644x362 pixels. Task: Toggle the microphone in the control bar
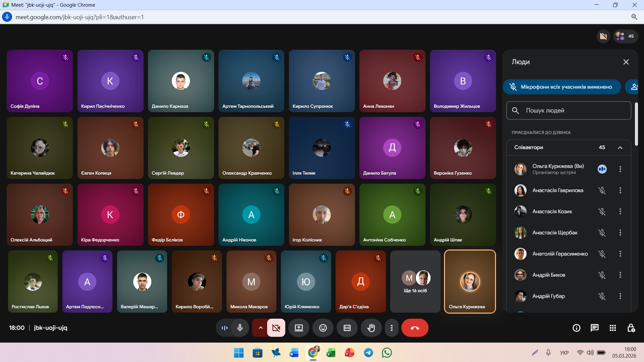[x=240, y=328]
